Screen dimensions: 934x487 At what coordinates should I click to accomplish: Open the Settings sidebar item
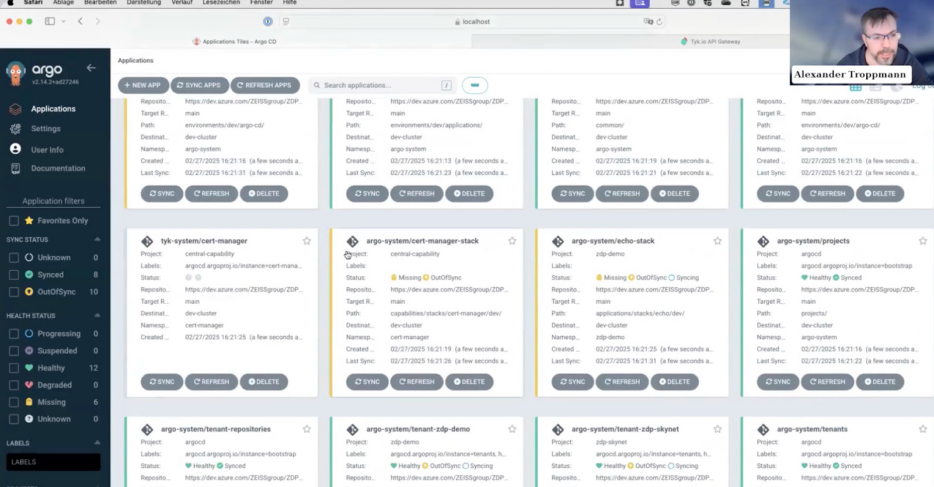(x=45, y=129)
